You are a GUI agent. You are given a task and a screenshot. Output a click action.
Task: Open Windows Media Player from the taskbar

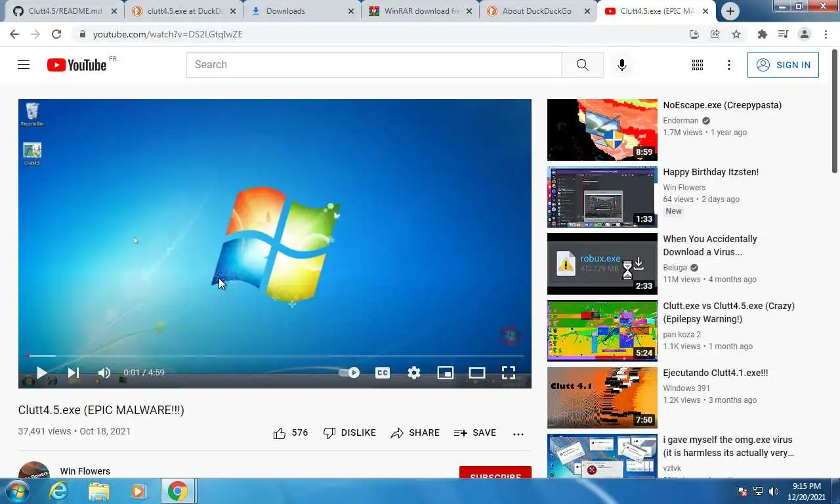pos(138,491)
